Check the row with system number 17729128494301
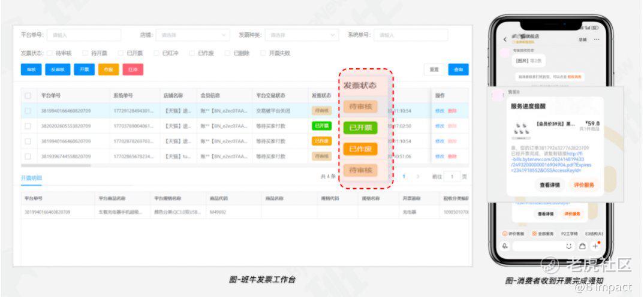This screenshot has height=302, width=644. pos(28,111)
